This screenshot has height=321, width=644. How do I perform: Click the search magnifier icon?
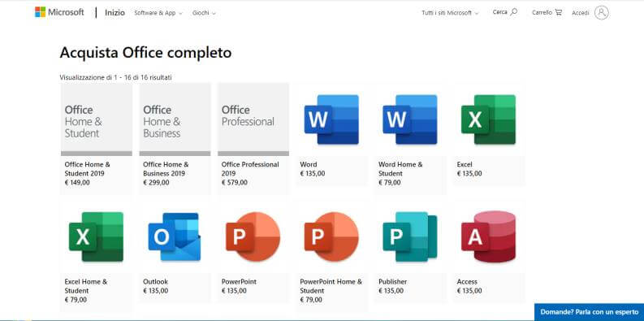coord(514,12)
